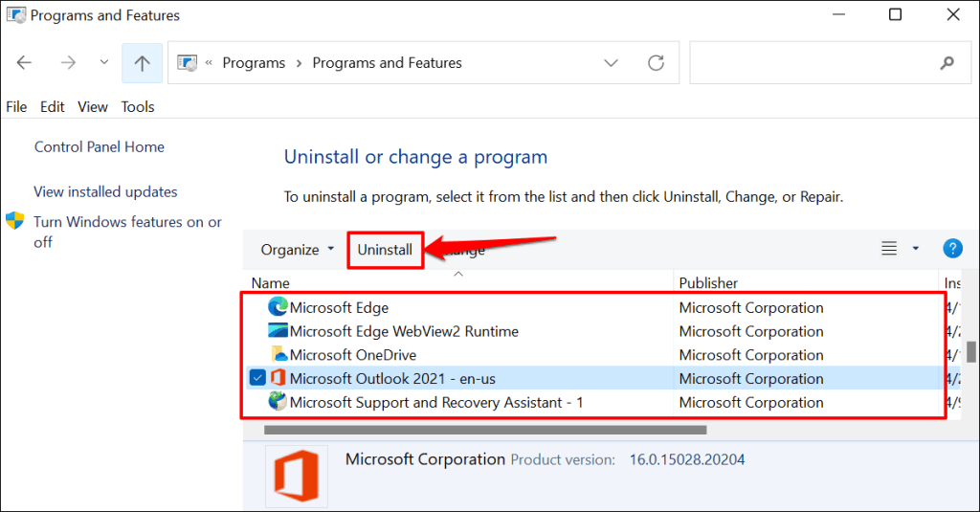Expand the Organize dropdown menu
Screen dimensions: 980x512
pos(298,250)
